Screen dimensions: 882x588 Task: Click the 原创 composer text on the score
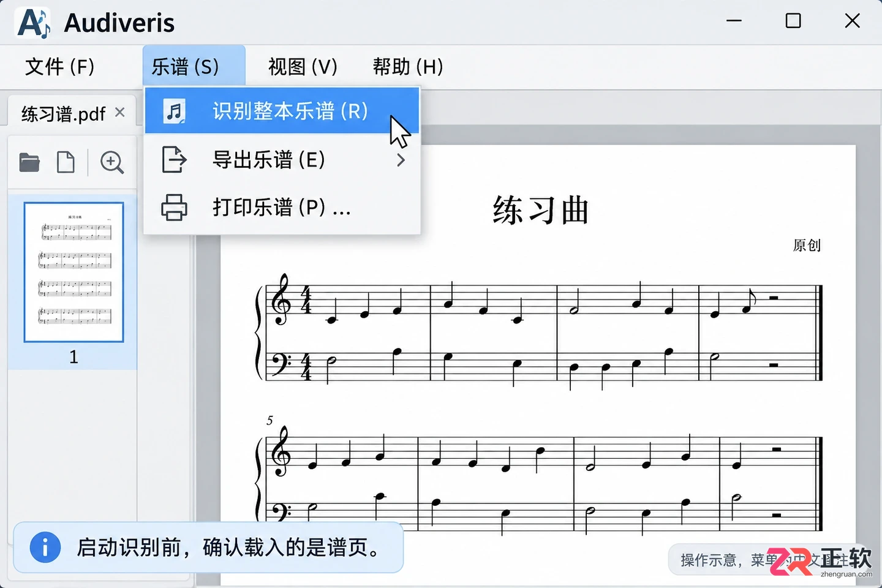[x=807, y=246]
